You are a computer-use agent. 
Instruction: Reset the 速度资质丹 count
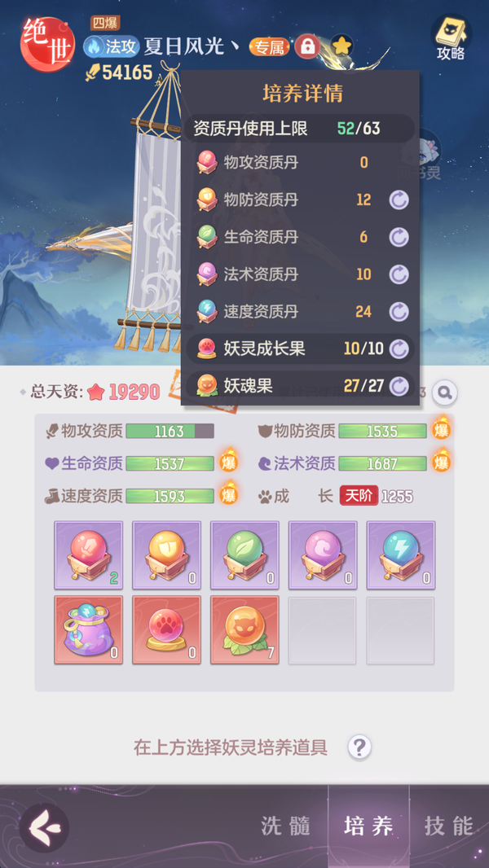[399, 312]
